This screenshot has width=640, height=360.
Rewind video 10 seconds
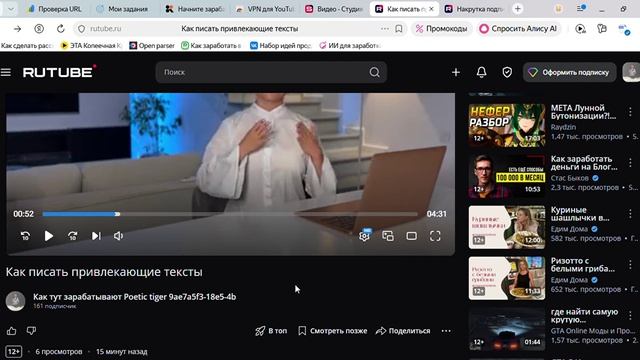tap(25, 236)
